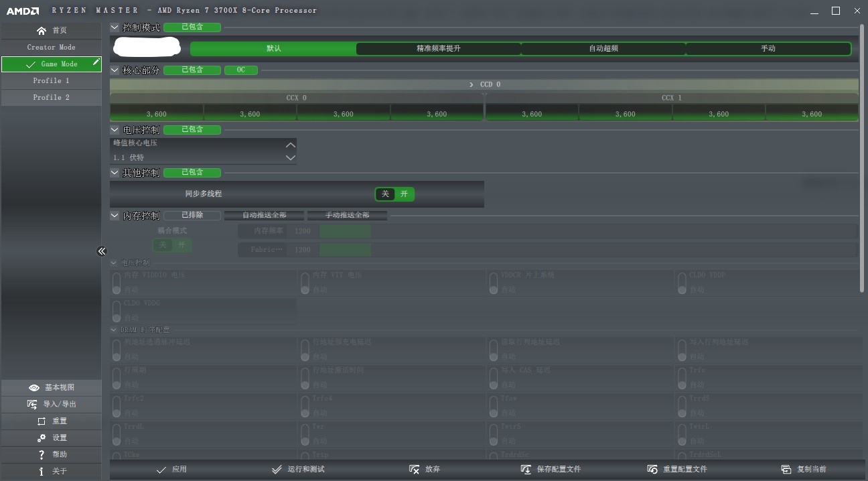Select the last 3,600 core under CCX 1
The height and width of the screenshot is (481, 868).
pos(812,113)
